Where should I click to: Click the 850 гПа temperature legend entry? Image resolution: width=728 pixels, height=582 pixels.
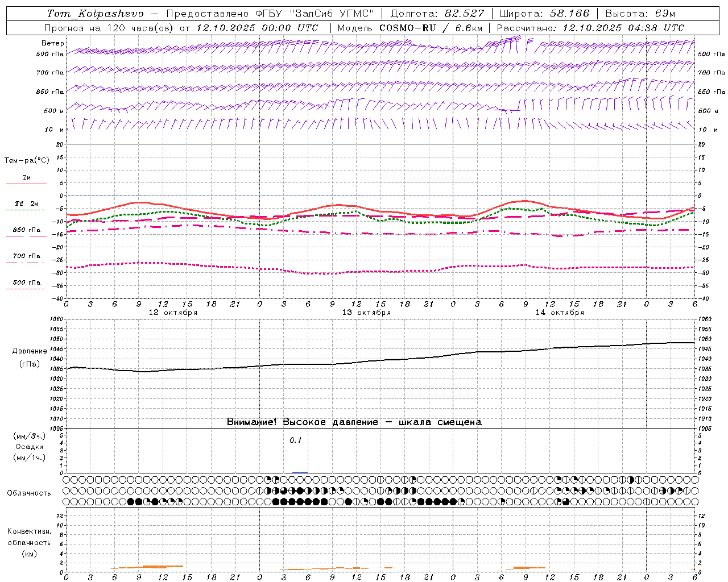26,230
